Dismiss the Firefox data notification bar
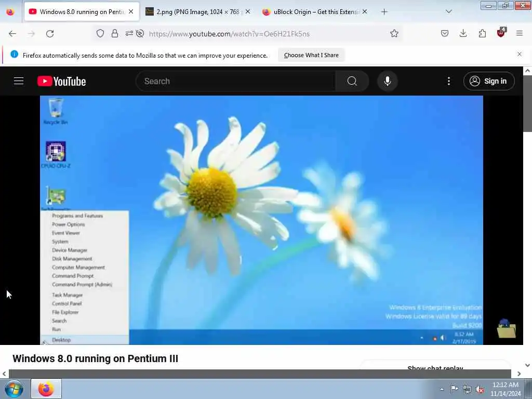Screen dimensions: 532x399 tap(519, 54)
